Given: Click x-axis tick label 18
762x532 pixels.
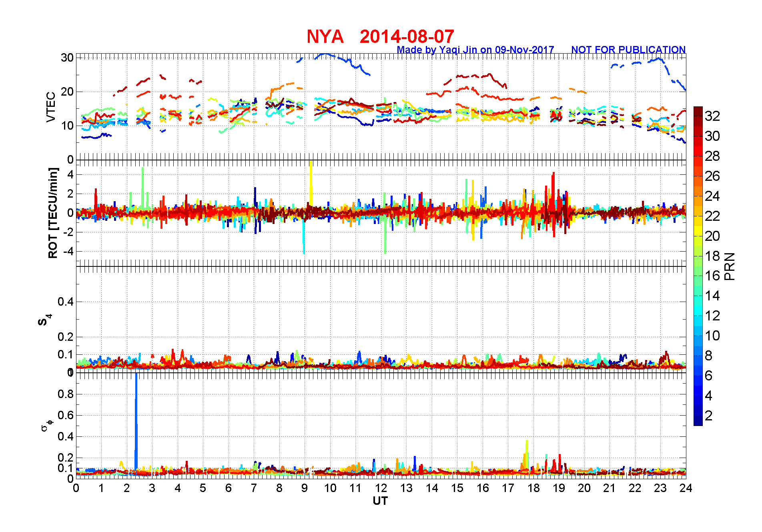Looking at the screenshot, I should 533,488.
